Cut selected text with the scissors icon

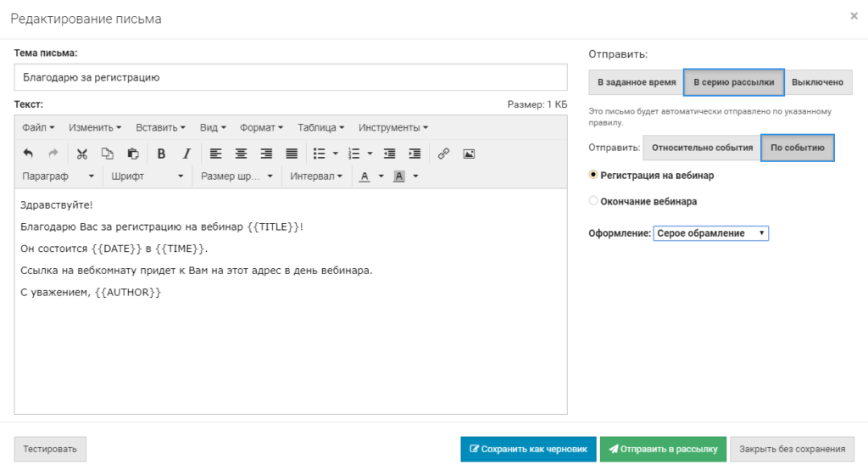pos(82,154)
